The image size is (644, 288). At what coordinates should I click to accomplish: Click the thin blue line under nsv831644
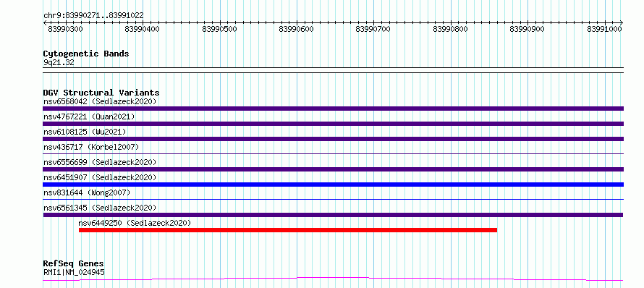(x=333, y=200)
